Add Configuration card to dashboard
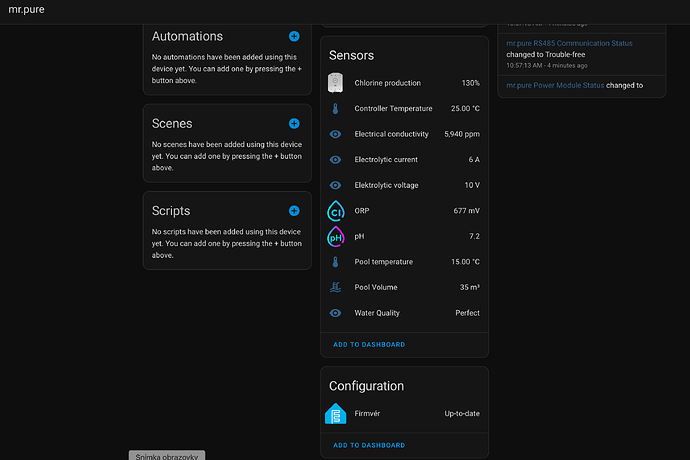Viewport: 690px width, 460px height. pyautogui.click(x=369, y=445)
